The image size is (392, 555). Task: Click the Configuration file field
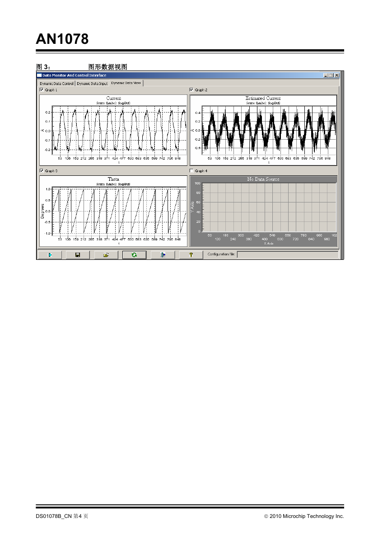tap(287, 254)
